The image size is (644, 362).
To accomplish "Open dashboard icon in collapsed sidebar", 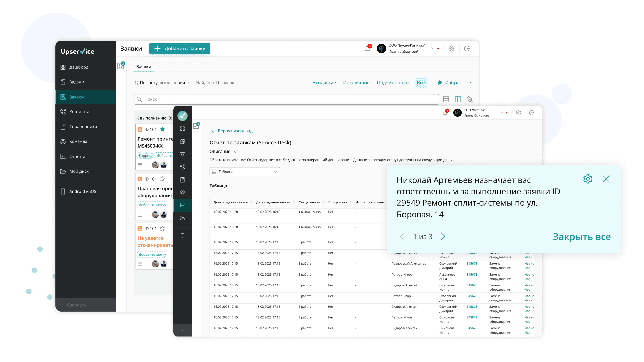I will tap(182, 129).
